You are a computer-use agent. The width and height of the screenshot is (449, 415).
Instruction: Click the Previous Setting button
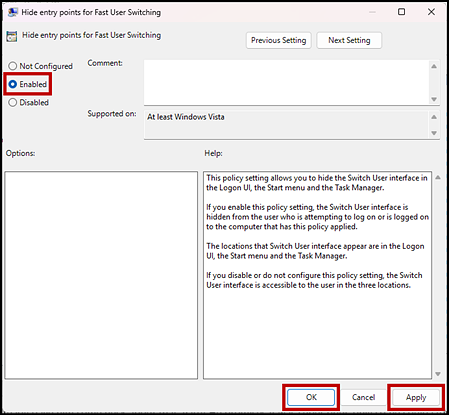pos(278,40)
